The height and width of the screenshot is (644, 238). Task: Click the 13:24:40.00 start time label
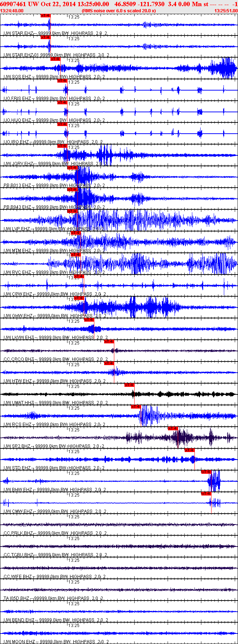click(x=12, y=11)
